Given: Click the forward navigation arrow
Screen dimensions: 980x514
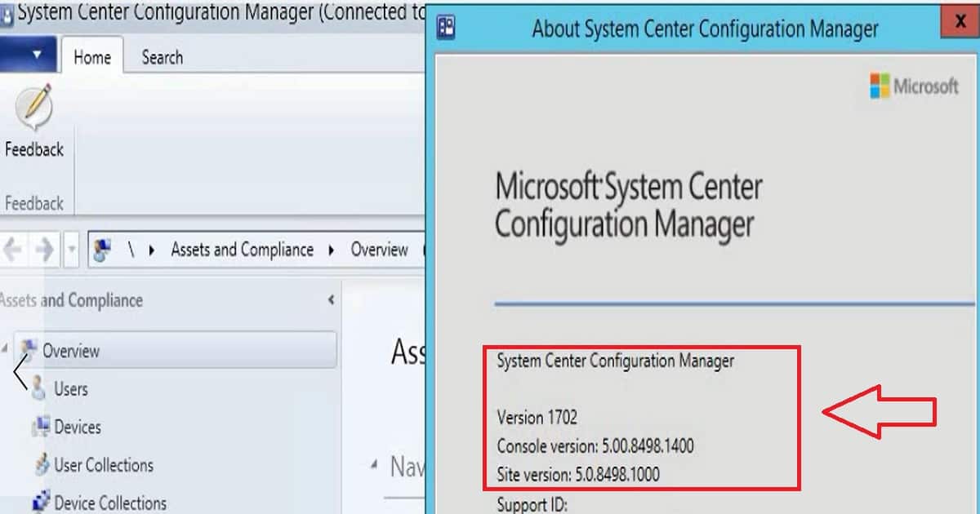Looking at the screenshot, I should pyautogui.click(x=44, y=250).
